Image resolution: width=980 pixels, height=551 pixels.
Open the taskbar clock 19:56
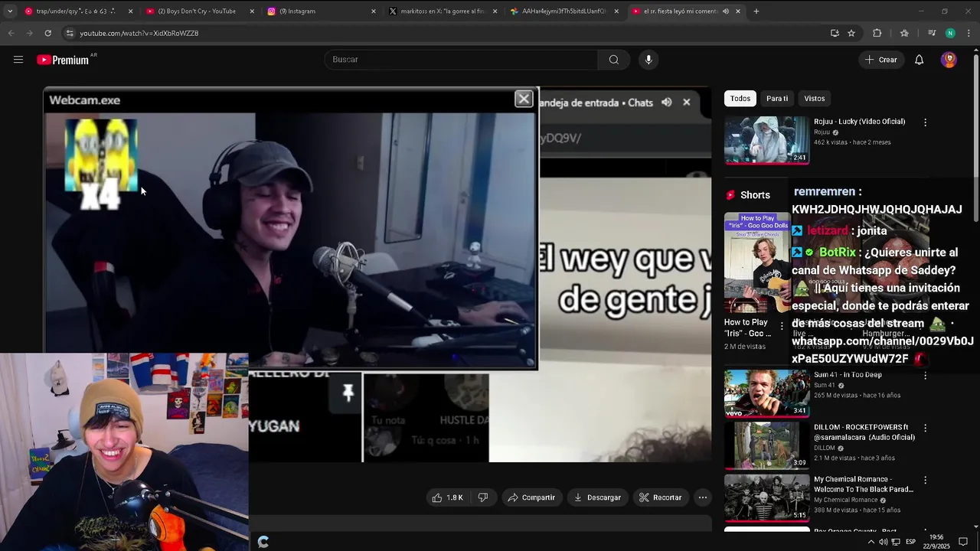(936, 542)
